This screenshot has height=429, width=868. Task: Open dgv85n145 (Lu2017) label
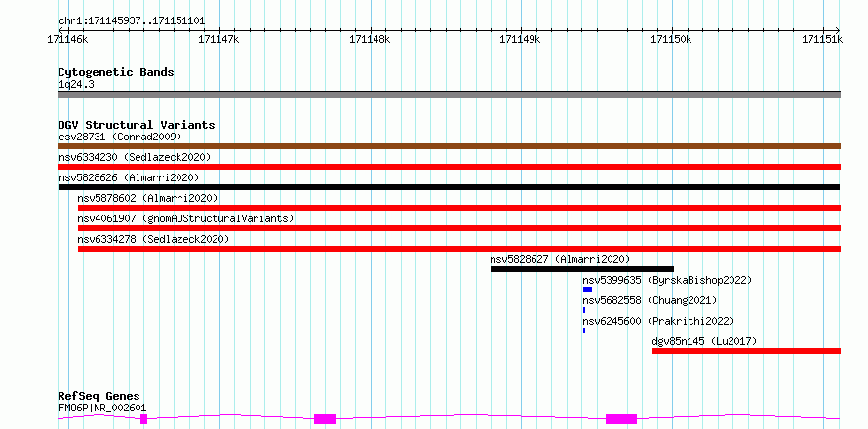[705, 341]
